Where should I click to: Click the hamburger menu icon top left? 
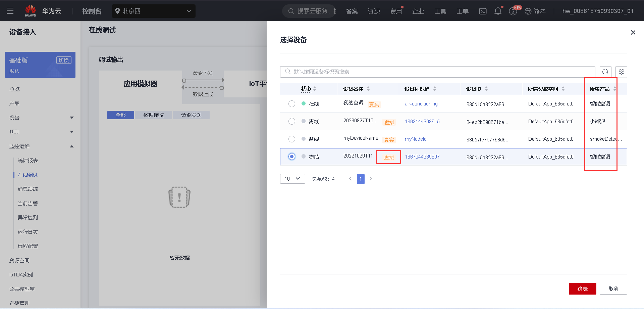[10, 10]
